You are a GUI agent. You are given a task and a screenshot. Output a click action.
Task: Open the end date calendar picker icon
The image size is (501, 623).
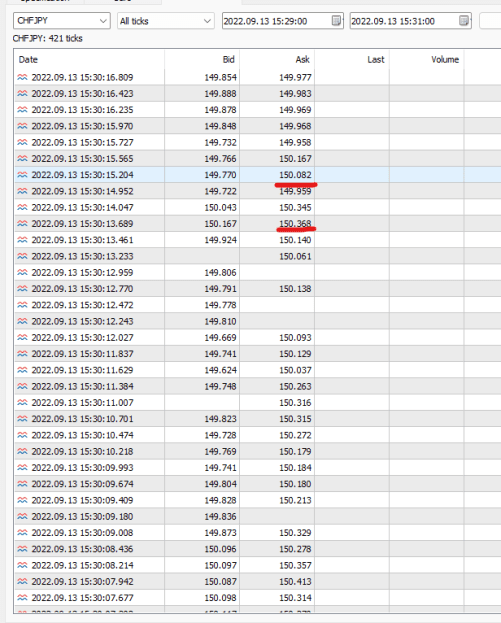(464, 21)
